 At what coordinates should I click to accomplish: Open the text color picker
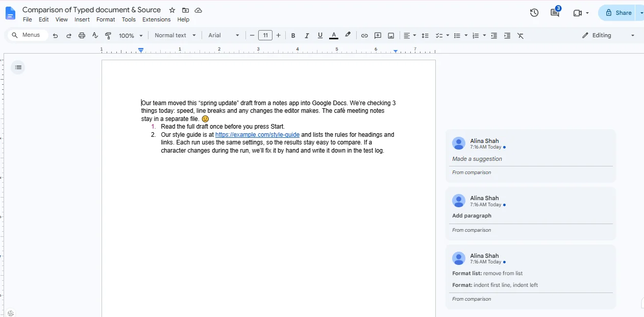pyautogui.click(x=333, y=36)
